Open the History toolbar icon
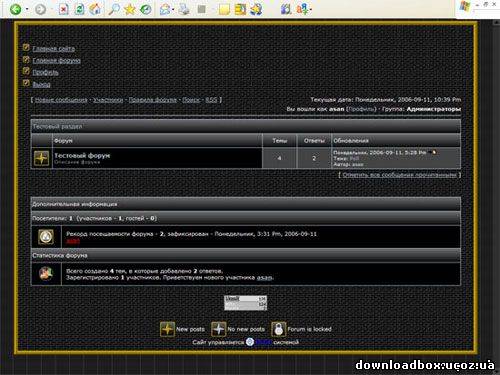Screen dimensions: 500x375 click(146, 9)
